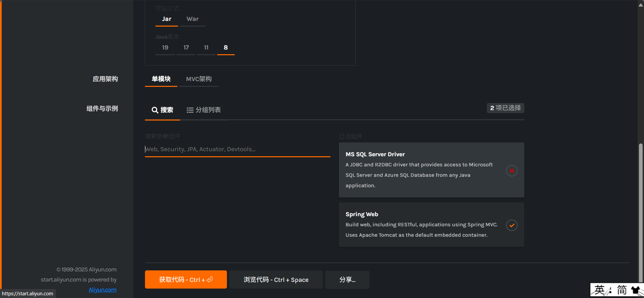Switch to 搜索 tab
This screenshot has width=644, height=298.
(x=163, y=110)
